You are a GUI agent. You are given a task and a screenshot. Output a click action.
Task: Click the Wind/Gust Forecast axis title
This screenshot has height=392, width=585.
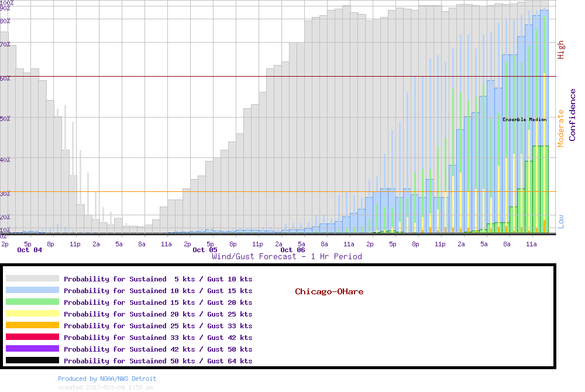click(287, 256)
